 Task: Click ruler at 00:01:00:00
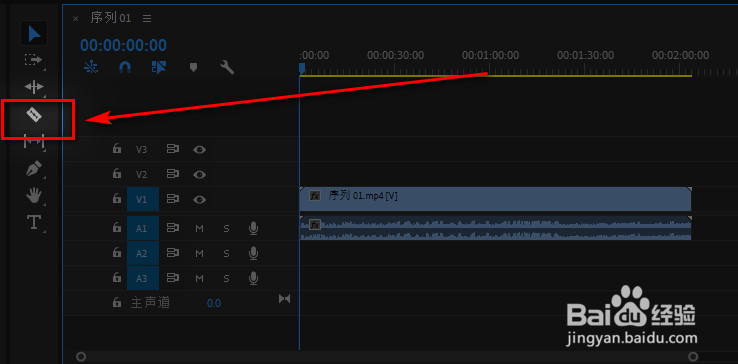coord(490,56)
